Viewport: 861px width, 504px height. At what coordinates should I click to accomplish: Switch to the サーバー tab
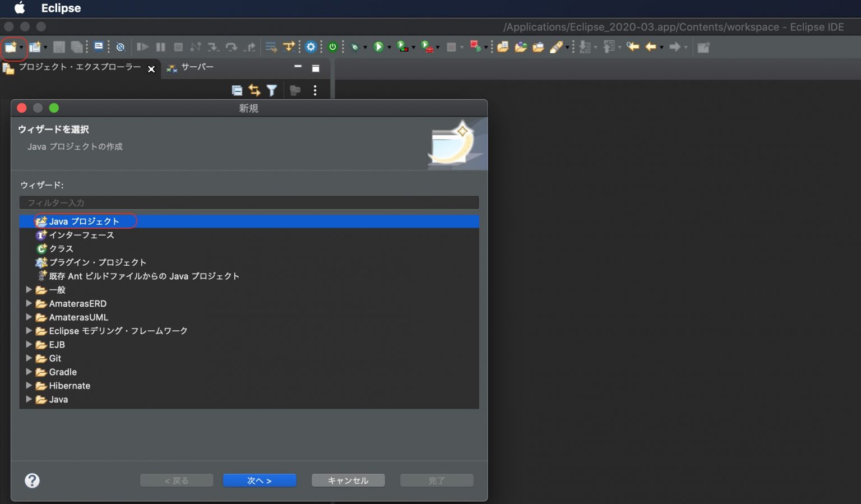[197, 67]
